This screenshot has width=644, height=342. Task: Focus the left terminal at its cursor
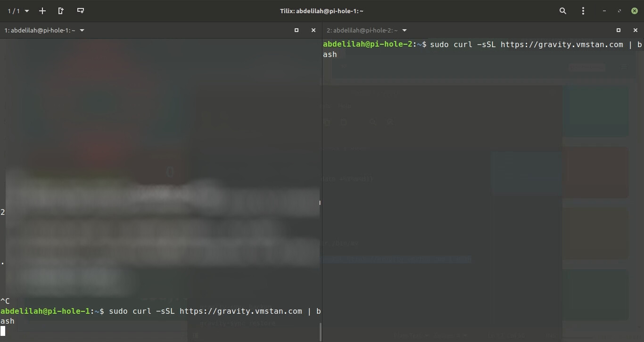pyautogui.click(x=3, y=331)
